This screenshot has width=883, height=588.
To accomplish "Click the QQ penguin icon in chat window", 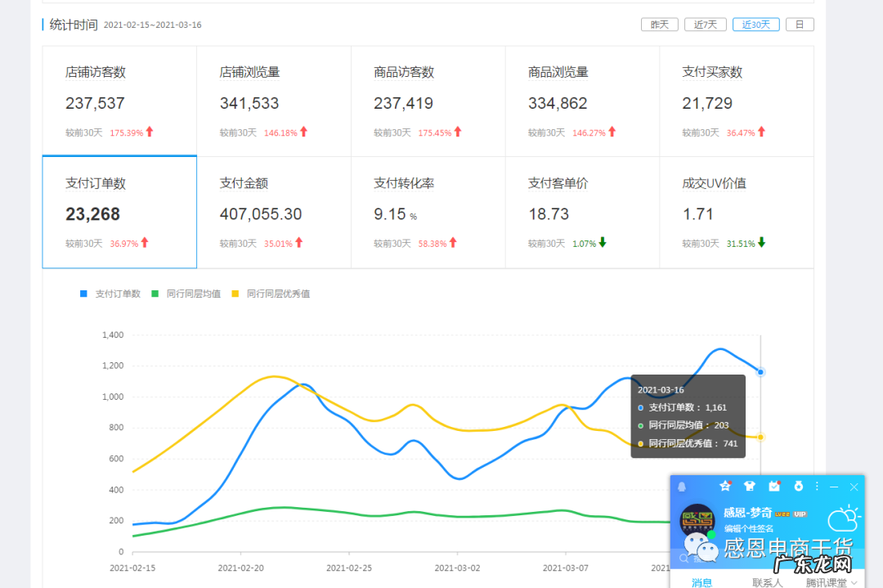I will (x=682, y=487).
